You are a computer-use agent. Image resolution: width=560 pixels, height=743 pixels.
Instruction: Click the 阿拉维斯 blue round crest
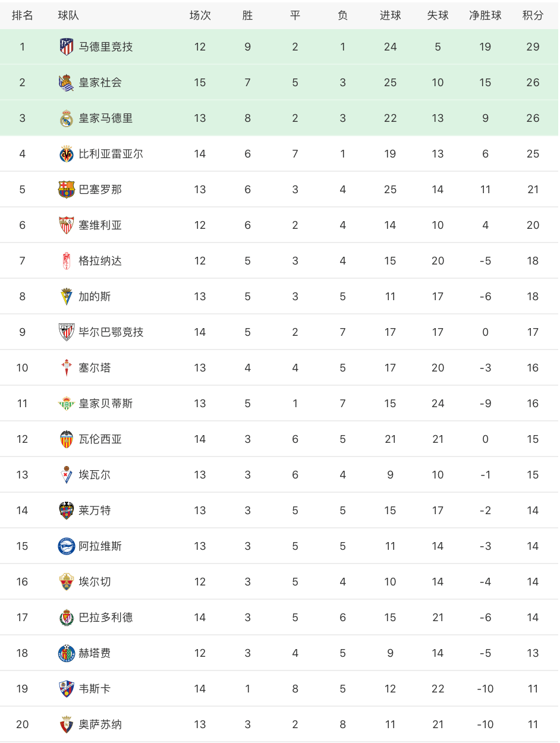[x=67, y=546]
